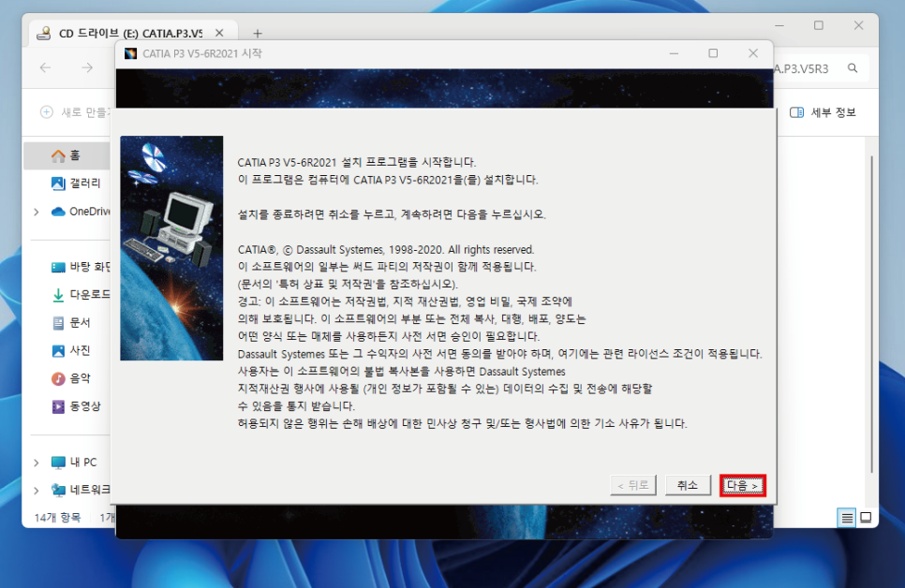This screenshot has width=905, height=588.
Task: Close the CATIA P3 V5-6R2021 installer window
Action: coord(753,53)
